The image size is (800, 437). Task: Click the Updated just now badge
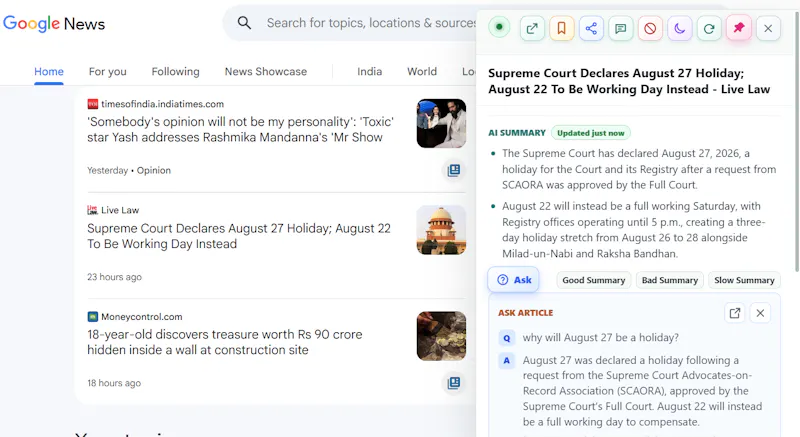point(591,133)
